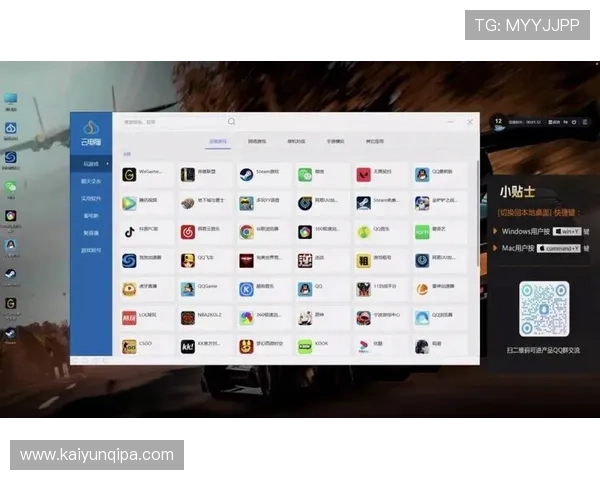Click the win+Y shortcut key badge
600x480 pixels.
[567, 231]
